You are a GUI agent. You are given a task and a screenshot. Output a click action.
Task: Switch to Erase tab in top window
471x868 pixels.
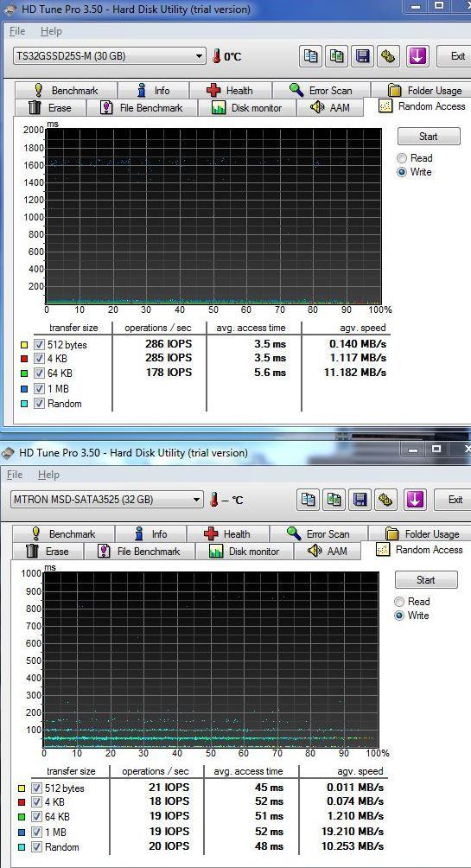[50, 107]
